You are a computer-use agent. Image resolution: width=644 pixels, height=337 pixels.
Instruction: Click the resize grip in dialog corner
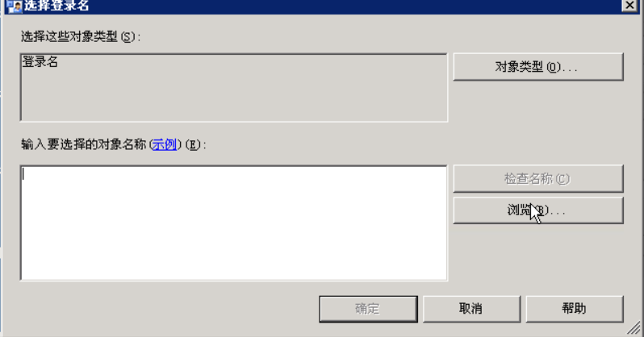pos(634,327)
